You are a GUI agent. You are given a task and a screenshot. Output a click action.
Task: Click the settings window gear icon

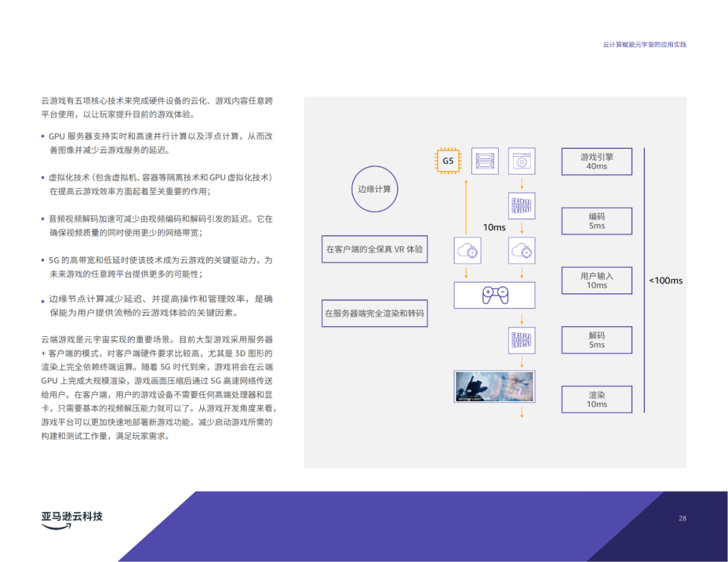coord(521,161)
